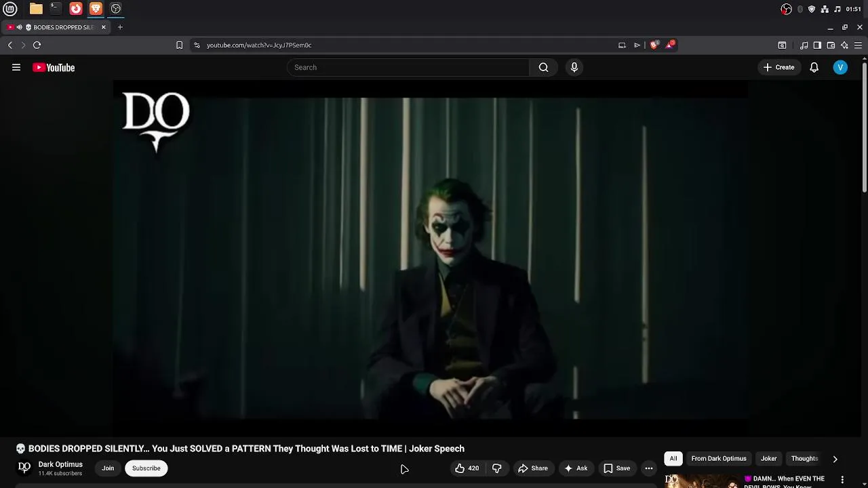Open the DAMN suggested video thumbnail
The width and height of the screenshot is (868, 488).
[701, 481]
